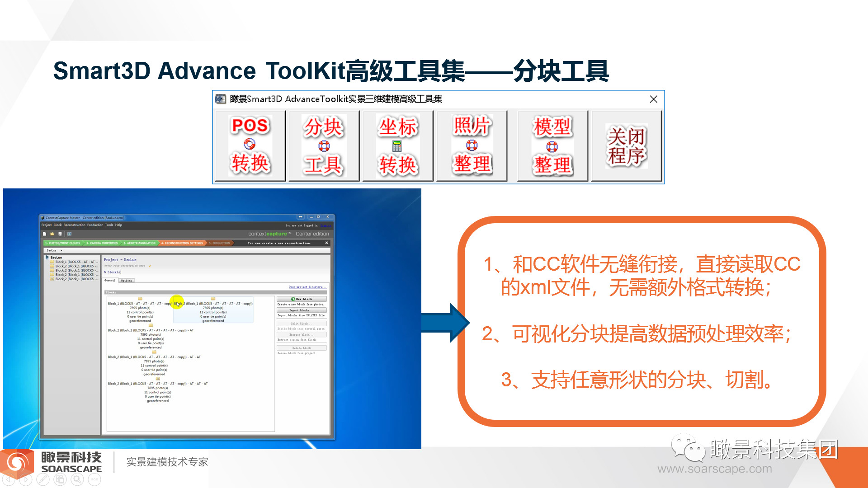Click the 'Create a new block from photos.' description
The width and height of the screenshot is (868, 488).
coord(301,305)
